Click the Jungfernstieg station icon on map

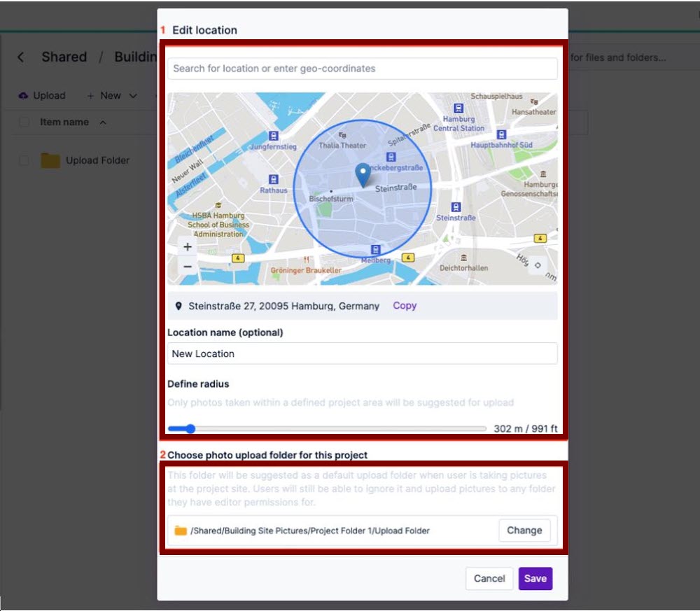pos(274,136)
